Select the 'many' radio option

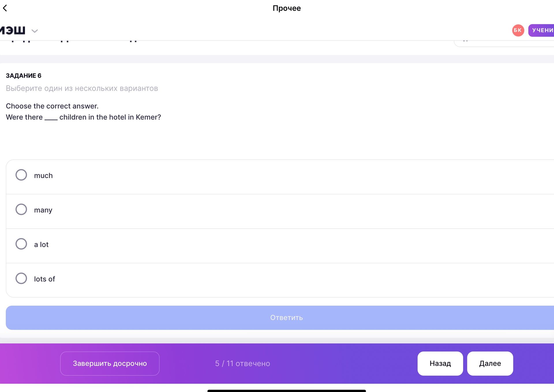tap(21, 210)
